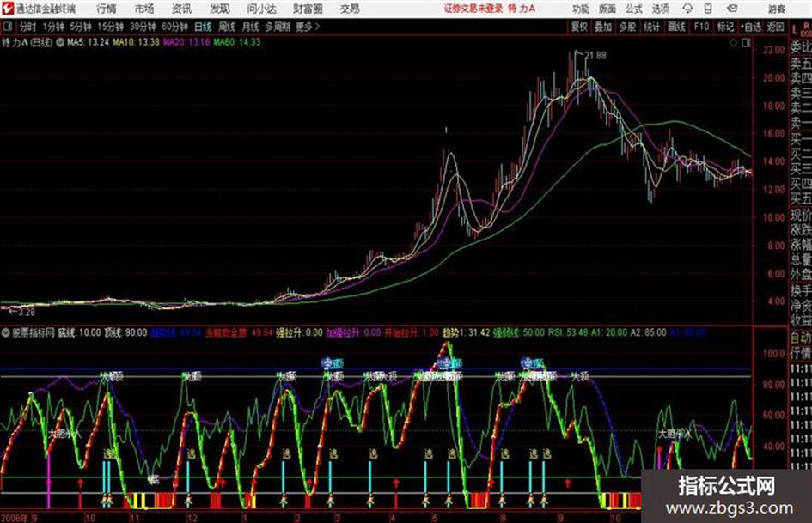The image size is (812, 523).
Task: Open the 选项 menu
Action: 660,9
